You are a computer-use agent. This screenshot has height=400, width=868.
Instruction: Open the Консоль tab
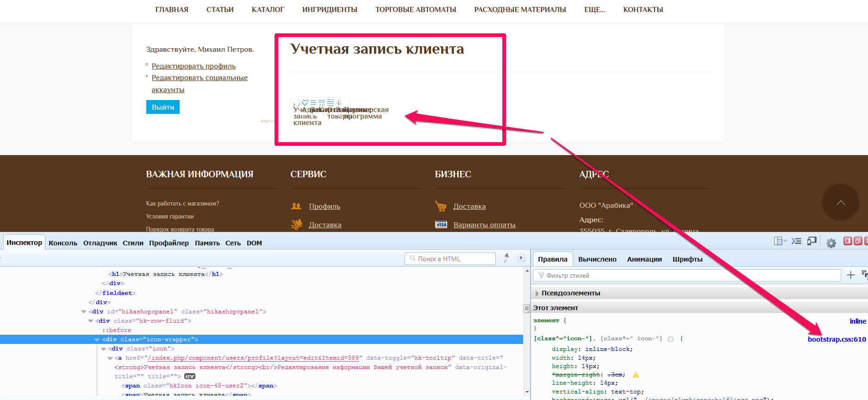[x=63, y=243]
